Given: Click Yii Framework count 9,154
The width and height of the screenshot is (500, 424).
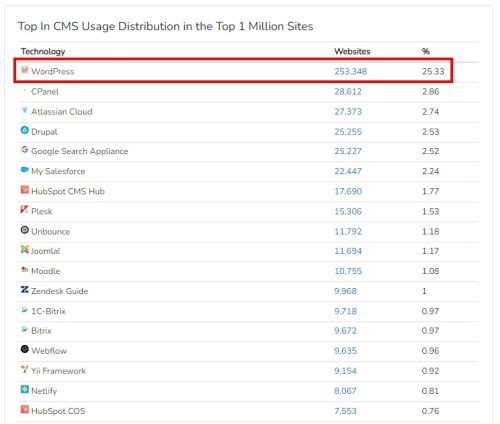Looking at the screenshot, I should (x=345, y=371).
